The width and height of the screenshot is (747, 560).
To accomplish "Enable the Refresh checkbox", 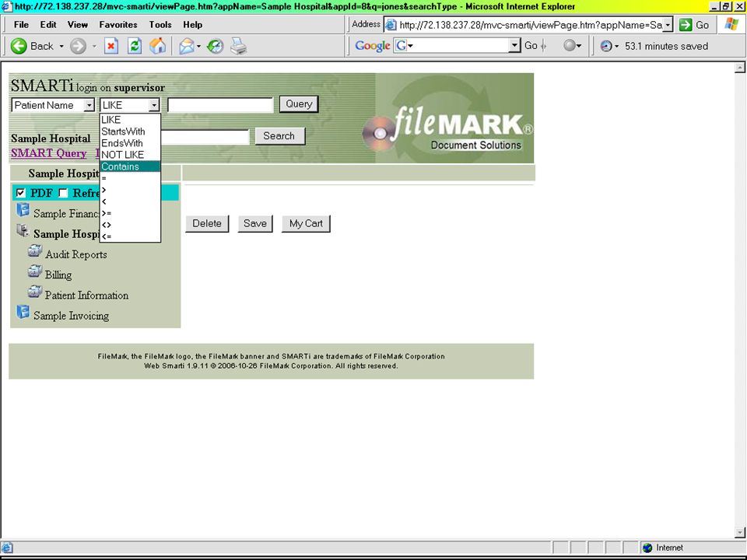I will tap(63, 193).
